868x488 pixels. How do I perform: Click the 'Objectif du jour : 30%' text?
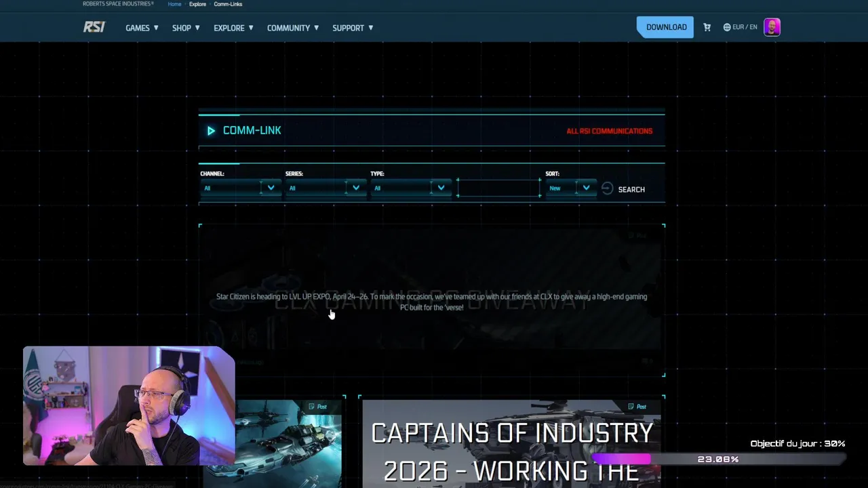[797, 443]
